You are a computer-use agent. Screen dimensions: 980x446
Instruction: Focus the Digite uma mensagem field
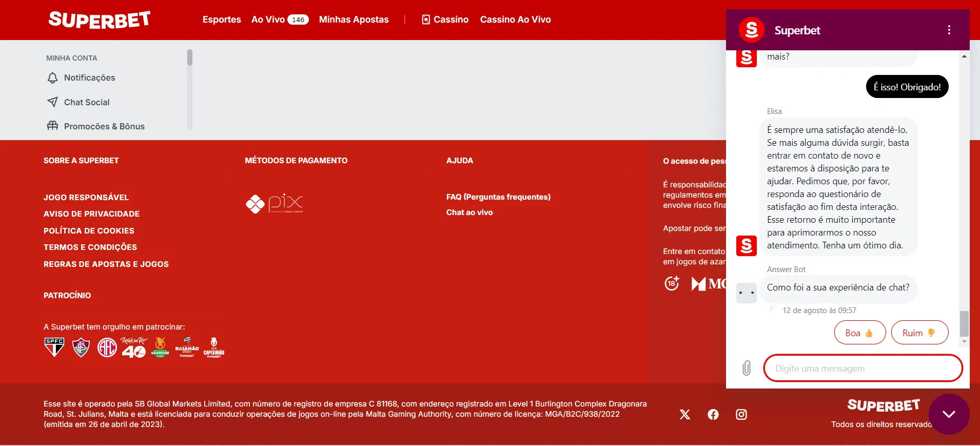863,368
